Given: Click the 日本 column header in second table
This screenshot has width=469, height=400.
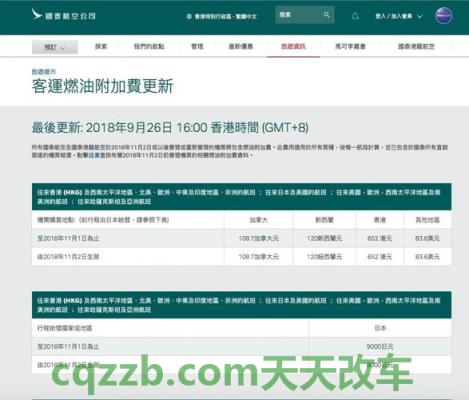Looking at the screenshot, I should click(380, 328).
